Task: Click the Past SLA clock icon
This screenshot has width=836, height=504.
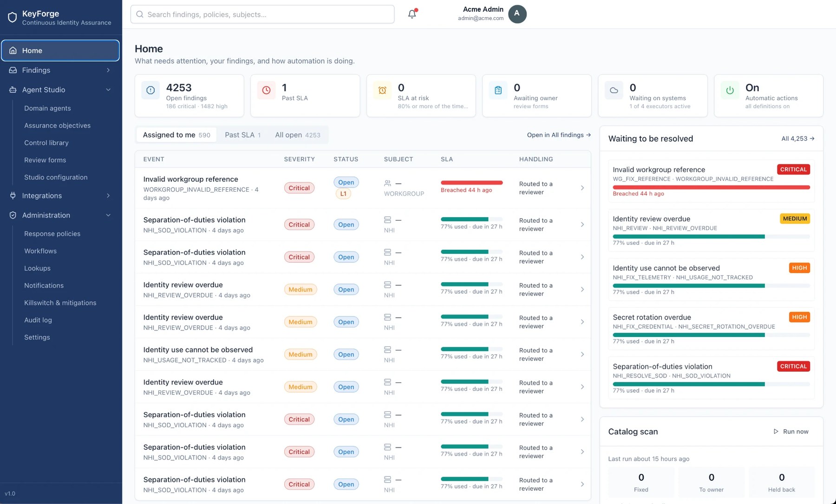Action: 266,90
